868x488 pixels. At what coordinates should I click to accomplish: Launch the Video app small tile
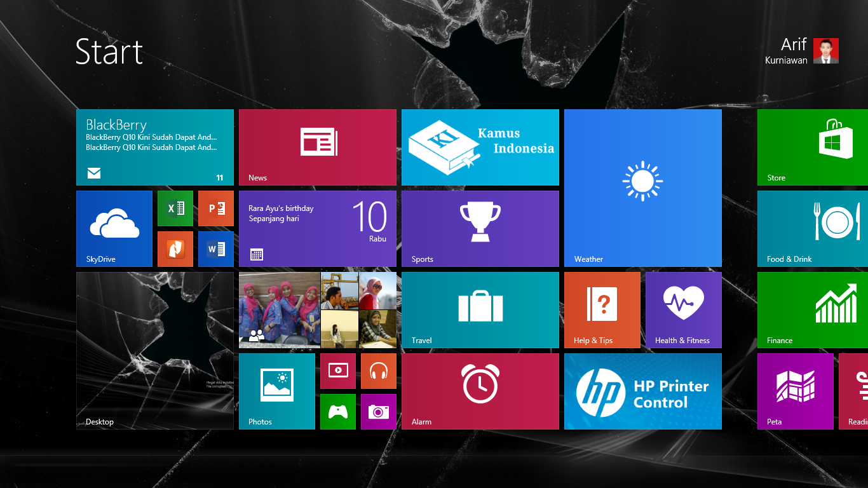click(x=338, y=371)
